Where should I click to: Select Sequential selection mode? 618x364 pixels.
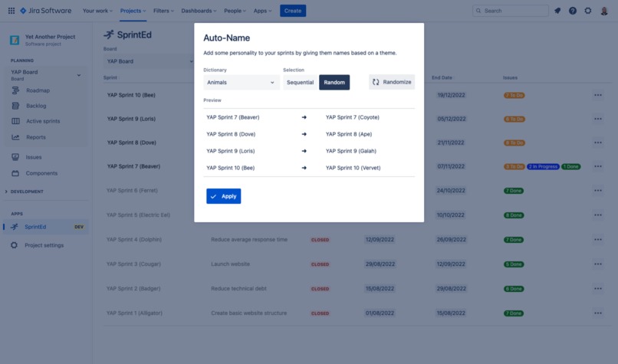pyautogui.click(x=300, y=82)
